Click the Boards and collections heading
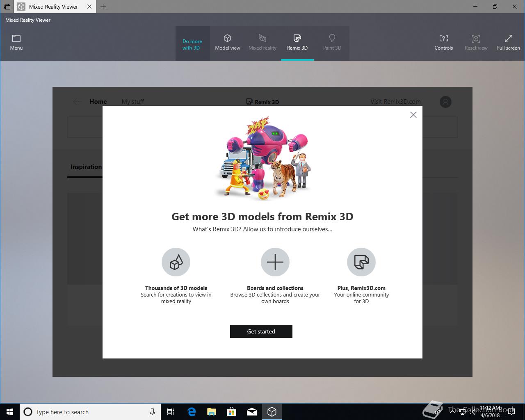Viewport: 525px width, 420px height. point(275,288)
